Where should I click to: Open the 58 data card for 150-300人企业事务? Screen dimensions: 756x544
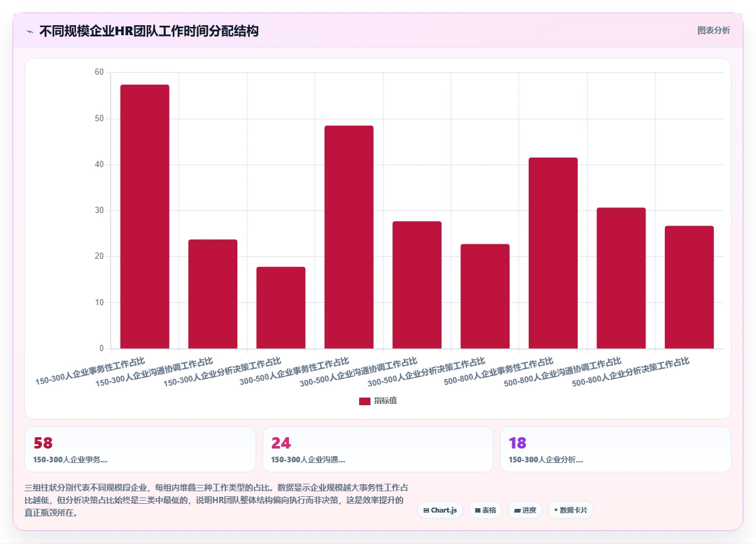pyautogui.click(x=140, y=449)
